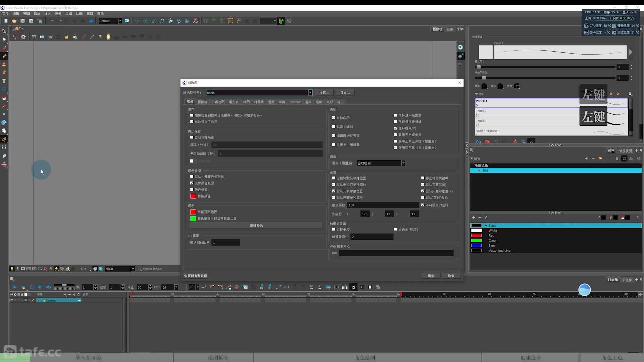Select the Text tool in left toolbar
The image size is (644, 362).
pyautogui.click(x=4, y=81)
